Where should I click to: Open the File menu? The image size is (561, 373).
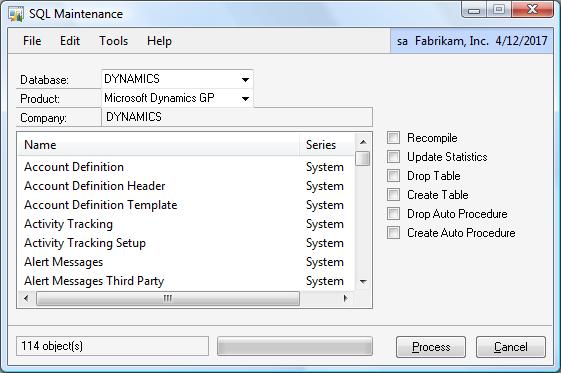click(x=32, y=41)
